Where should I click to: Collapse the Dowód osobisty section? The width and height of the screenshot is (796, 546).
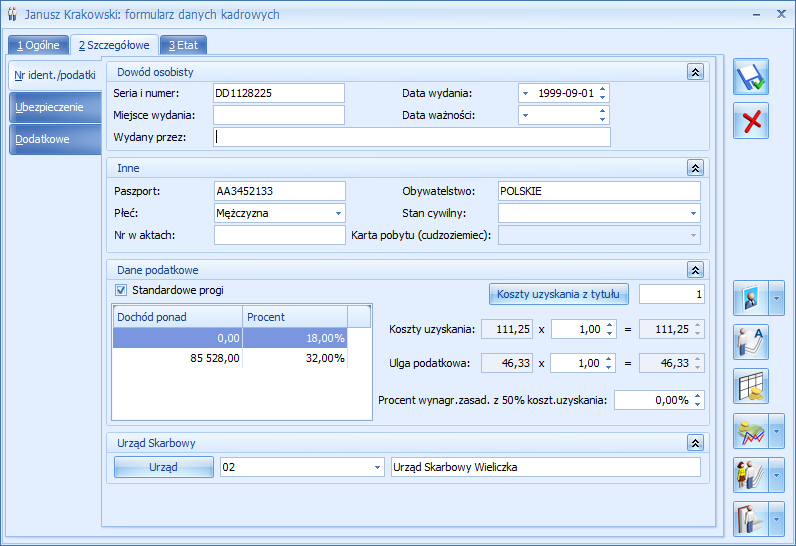pos(695,72)
